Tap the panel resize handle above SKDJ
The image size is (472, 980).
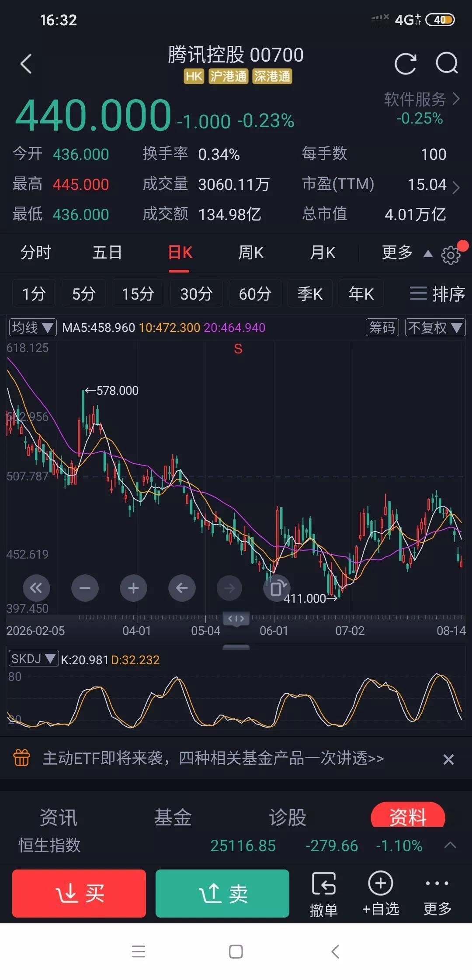tap(236, 647)
